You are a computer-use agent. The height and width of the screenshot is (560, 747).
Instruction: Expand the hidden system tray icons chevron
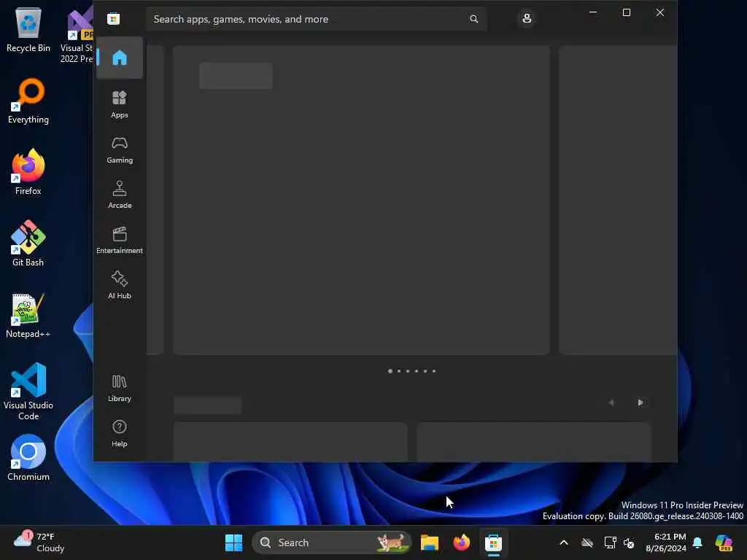pyautogui.click(x=564, y=542)
